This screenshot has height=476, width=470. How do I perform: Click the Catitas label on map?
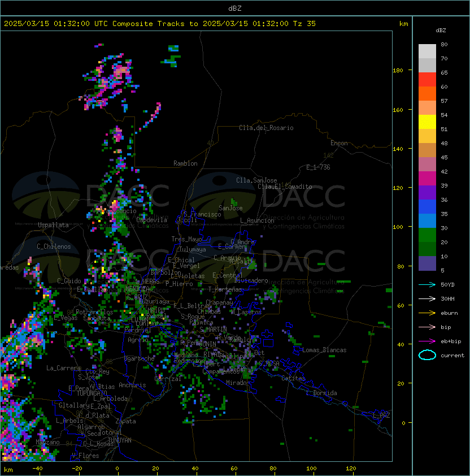pos(293,378)
